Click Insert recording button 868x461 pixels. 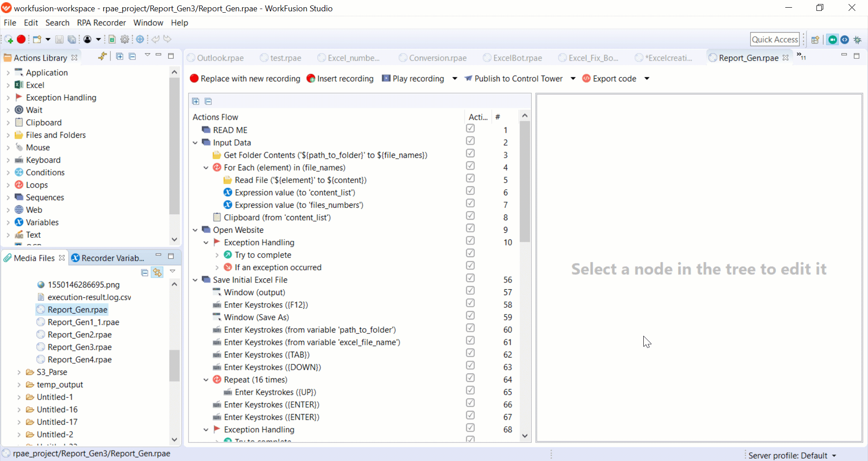click(x=340, y=79)
